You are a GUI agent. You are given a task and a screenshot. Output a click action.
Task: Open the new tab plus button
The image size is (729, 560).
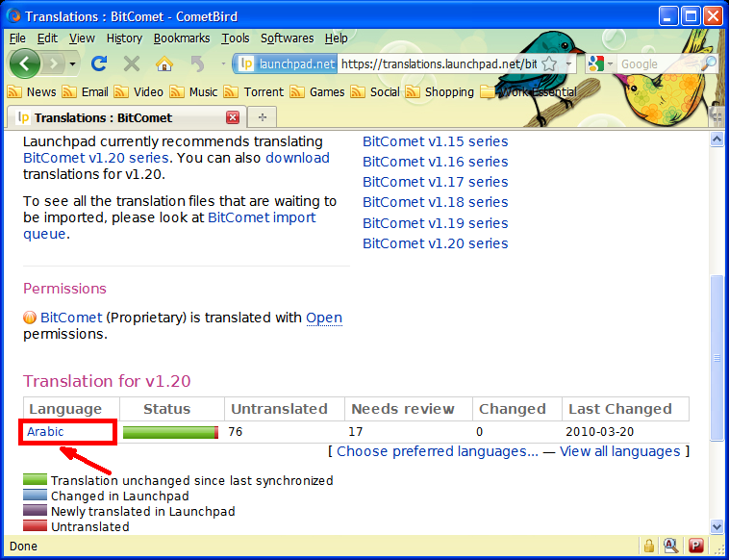[262, 117]
